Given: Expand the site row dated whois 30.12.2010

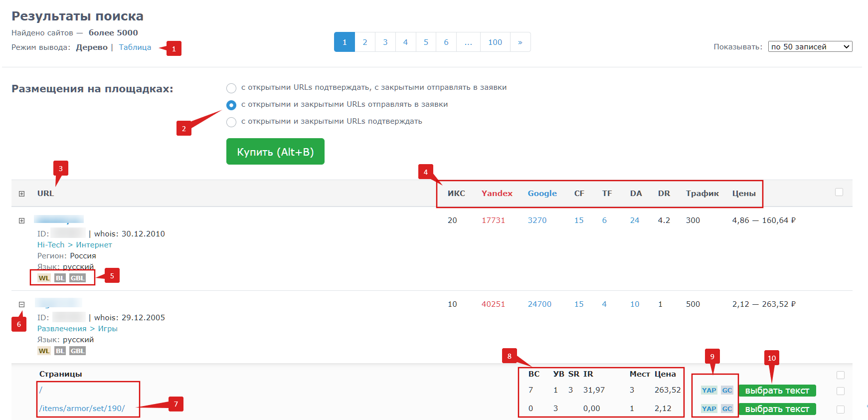Looking at the screenshot, I should point(21,220).
